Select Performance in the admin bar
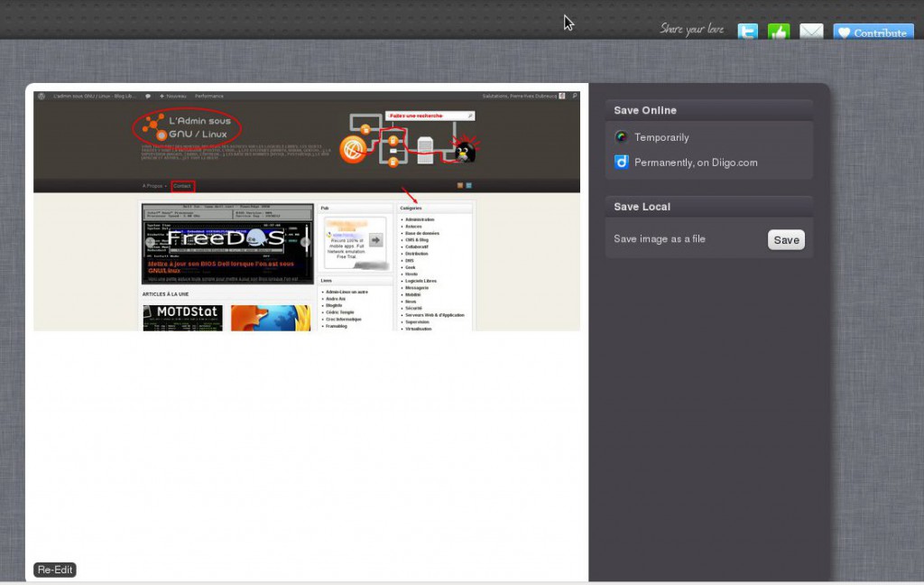 [209, 95]
